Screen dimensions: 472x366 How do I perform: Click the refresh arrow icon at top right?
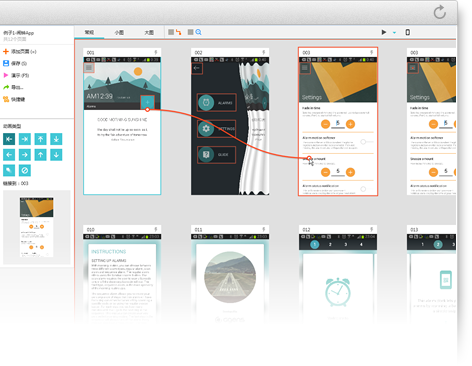tap(440, 12)
